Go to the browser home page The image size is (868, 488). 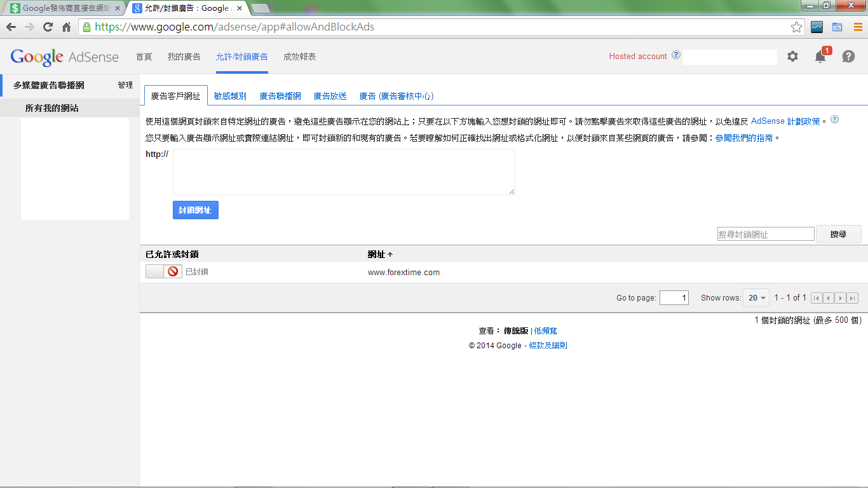tap(66, 27)
